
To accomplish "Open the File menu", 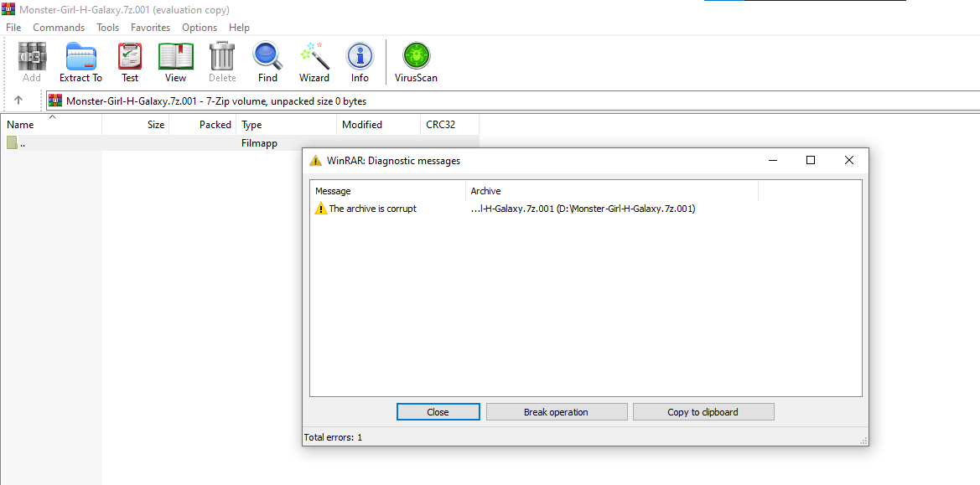I will tap(13, 28).
